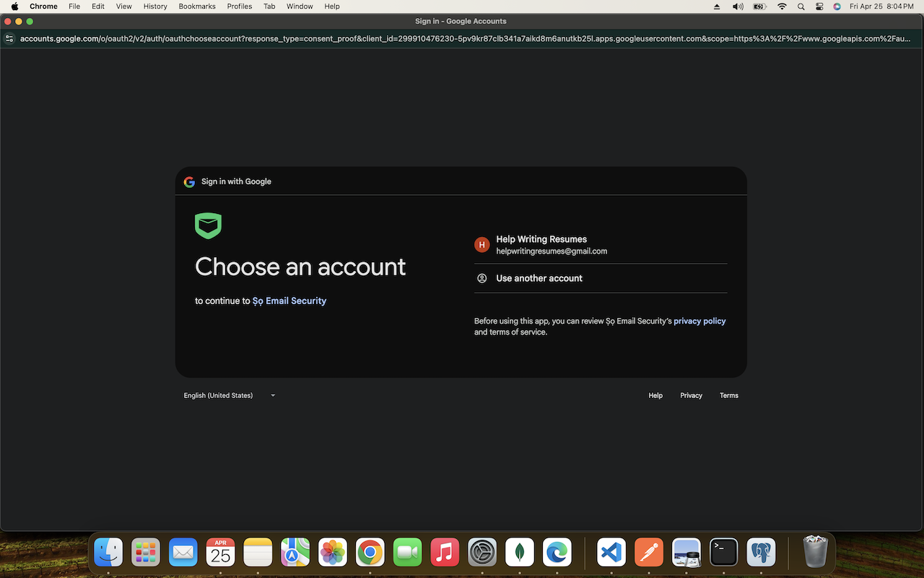Open FaceTime from the Dock
The width and height of the screenshot is (924, 578).
pos(408,553)
